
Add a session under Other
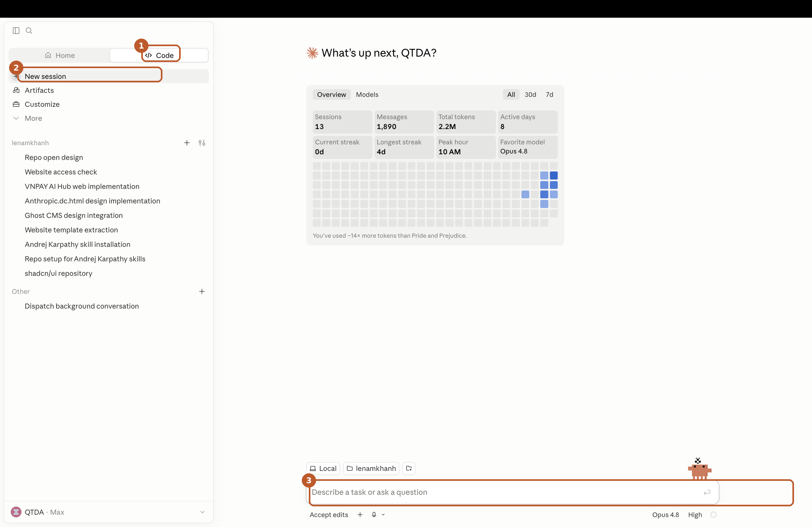(202, 291)
